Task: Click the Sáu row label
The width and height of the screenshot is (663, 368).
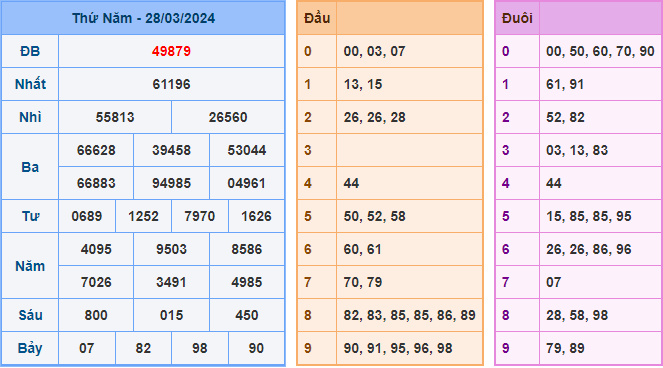Action: pyautogui.click(x=30, y=315)
